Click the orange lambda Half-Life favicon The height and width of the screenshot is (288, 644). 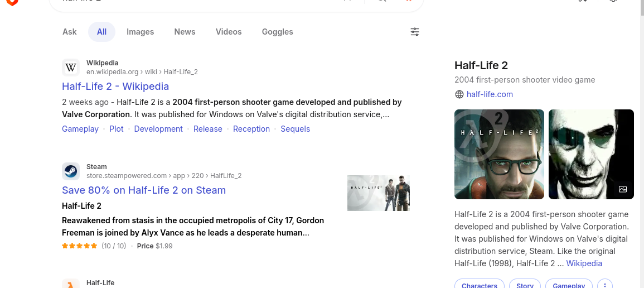[71, 284]
